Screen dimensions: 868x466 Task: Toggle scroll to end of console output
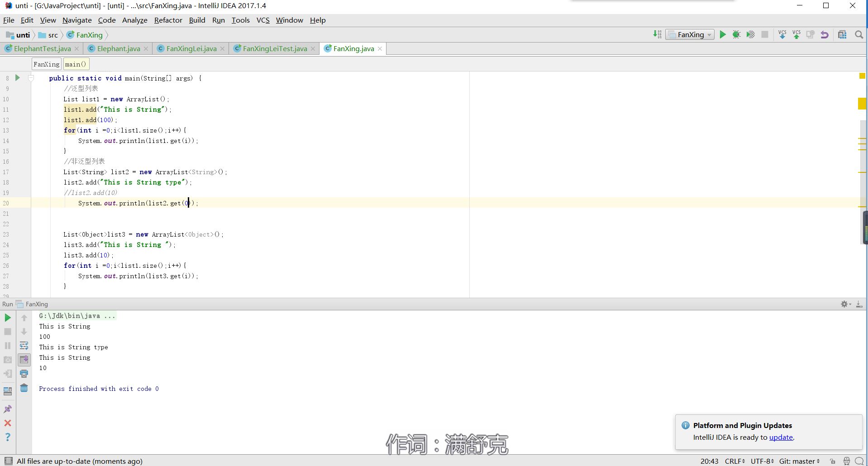pos(24,360)
